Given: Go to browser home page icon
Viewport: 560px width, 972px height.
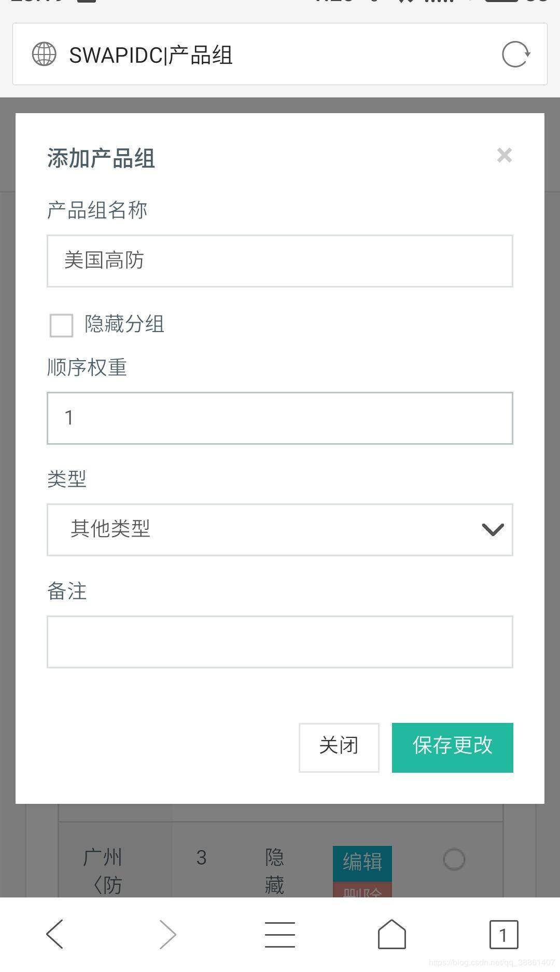Looking at the screenshot, I should coord(392,934).
